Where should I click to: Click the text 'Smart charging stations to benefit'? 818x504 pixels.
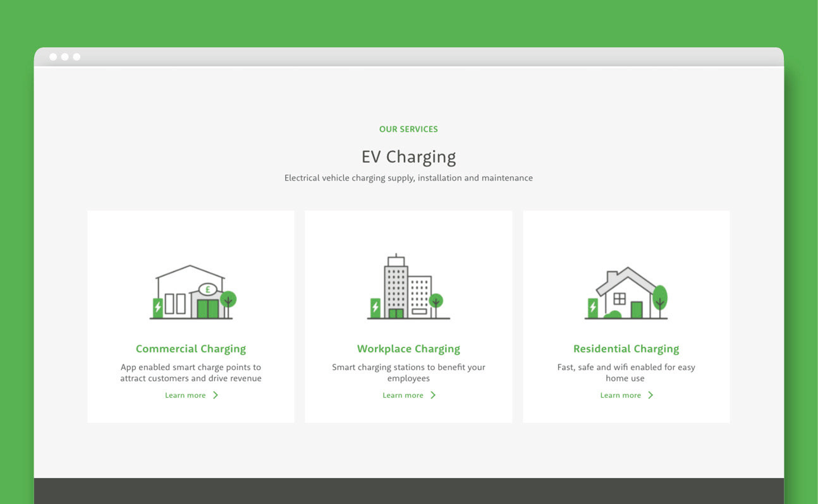[x=399, y=367]
